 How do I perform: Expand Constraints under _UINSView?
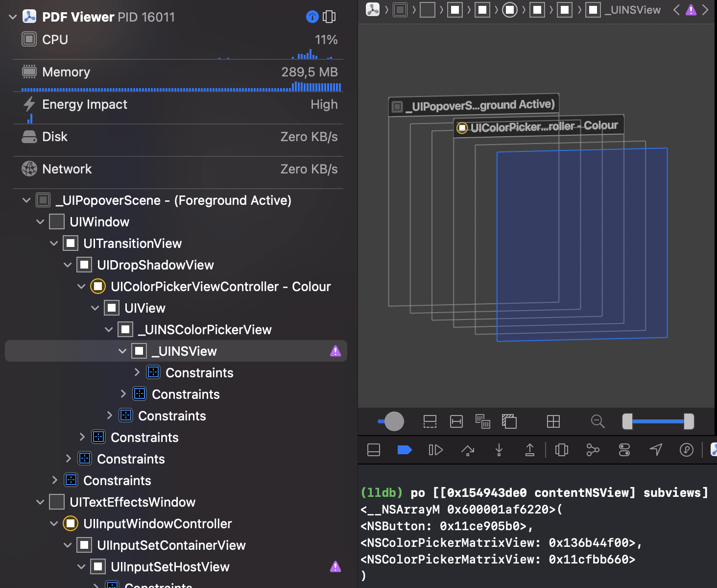pyautogui.click(x=137, y=373)
